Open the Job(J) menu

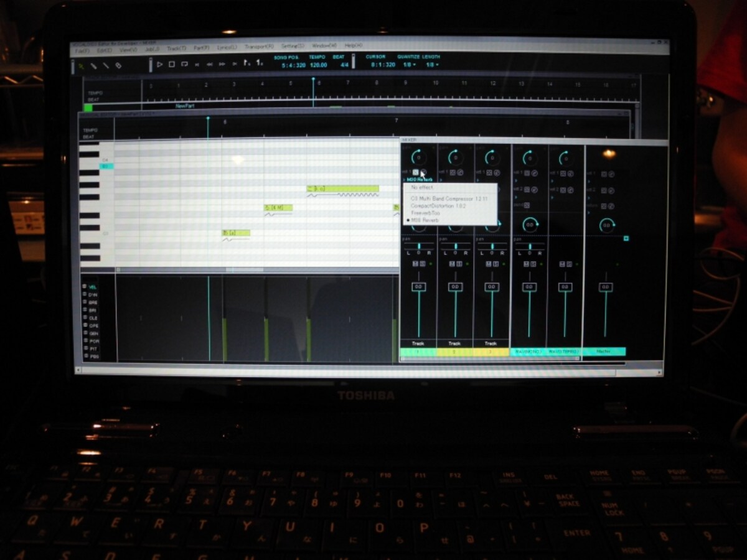tap(152, 49)
